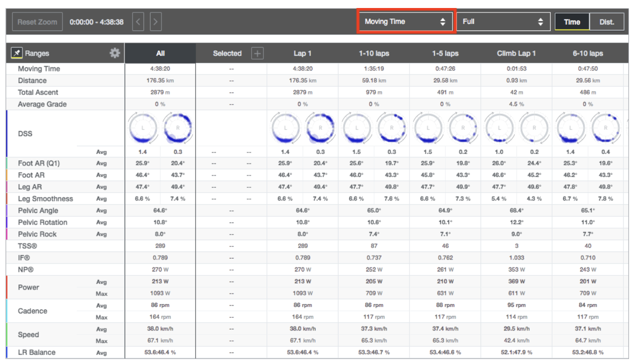Viewport: 635px width, 364px height.
Task: Click the left DSS dial under Climb Lap 1
Action: 498,128
